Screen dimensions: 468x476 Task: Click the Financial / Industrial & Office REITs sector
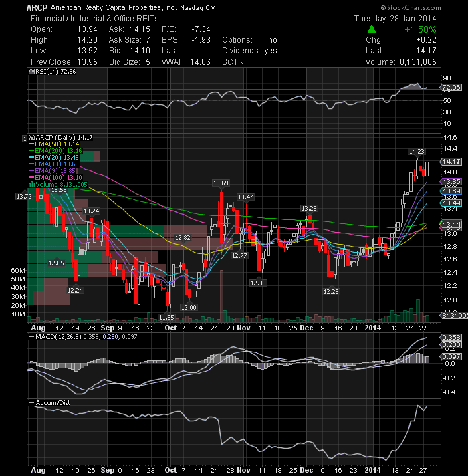coord(95,19)
